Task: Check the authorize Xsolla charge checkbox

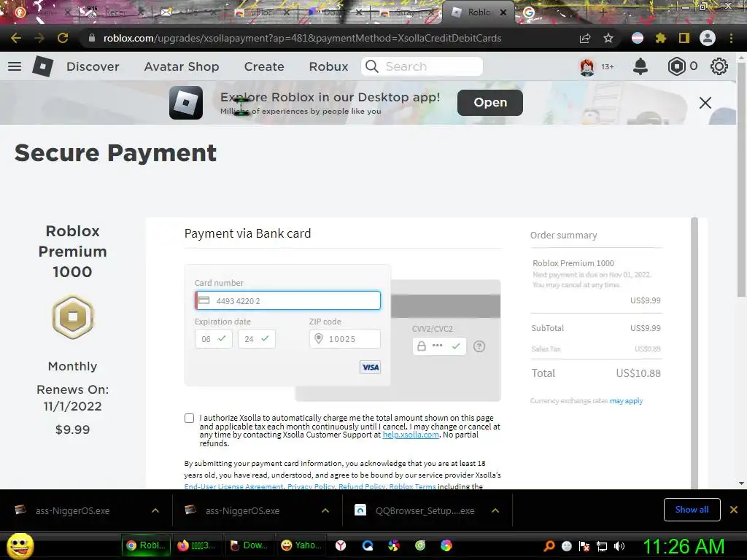Action: click(x=189, y=418)
